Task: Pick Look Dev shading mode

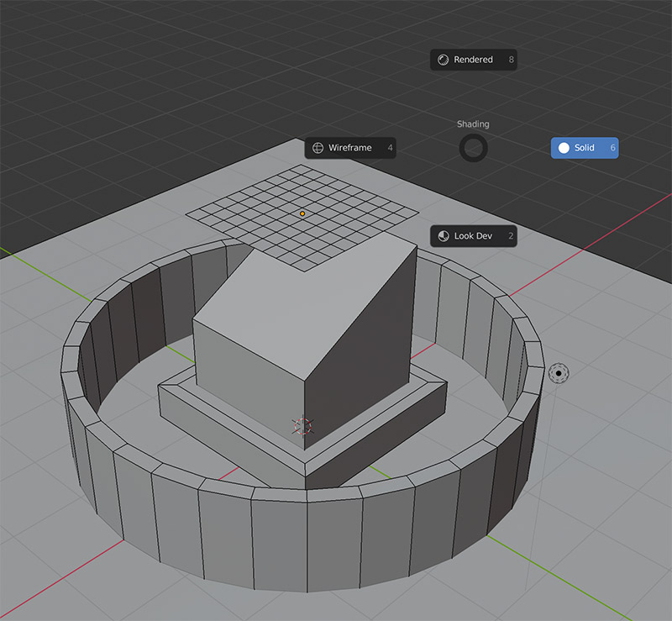Action: pos(473,236)
